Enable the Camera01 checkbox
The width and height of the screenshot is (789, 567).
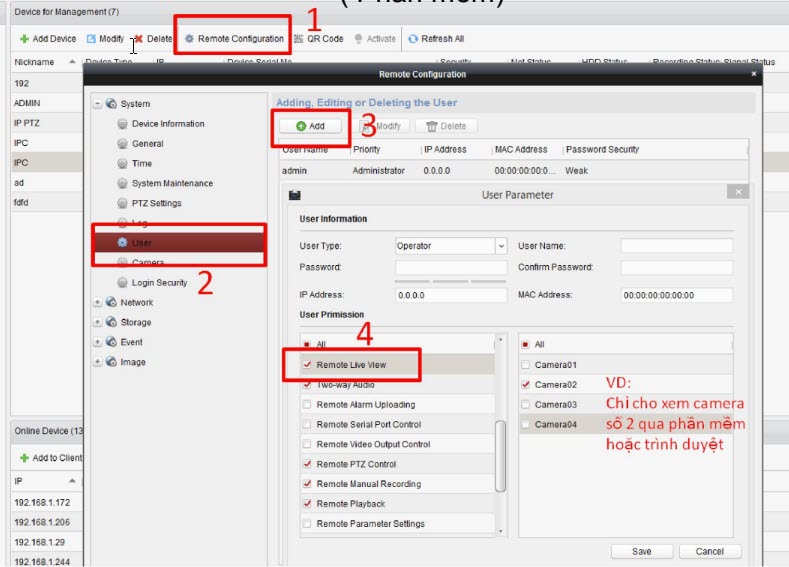[525, 365]
